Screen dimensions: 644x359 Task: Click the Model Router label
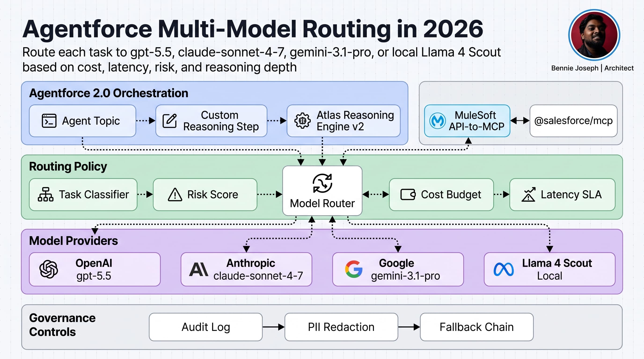point(322,204)
